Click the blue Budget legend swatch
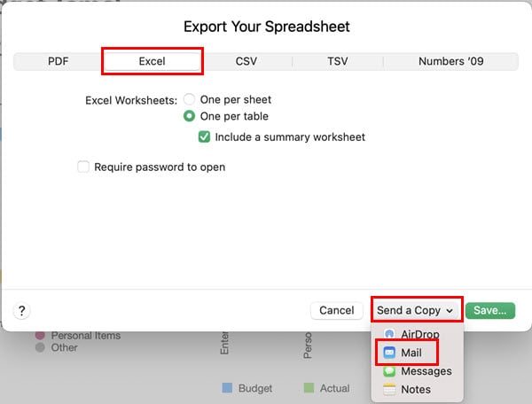 click(227, 388)
